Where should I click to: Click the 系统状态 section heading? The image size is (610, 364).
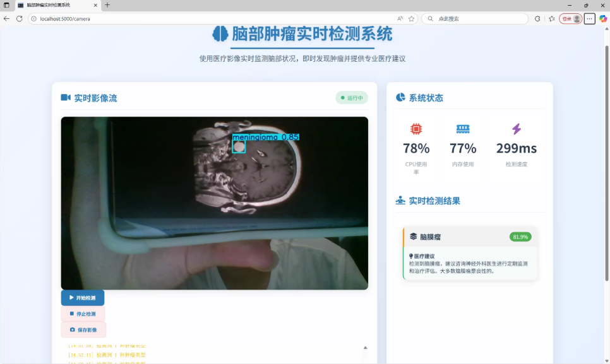pos(426,98)
